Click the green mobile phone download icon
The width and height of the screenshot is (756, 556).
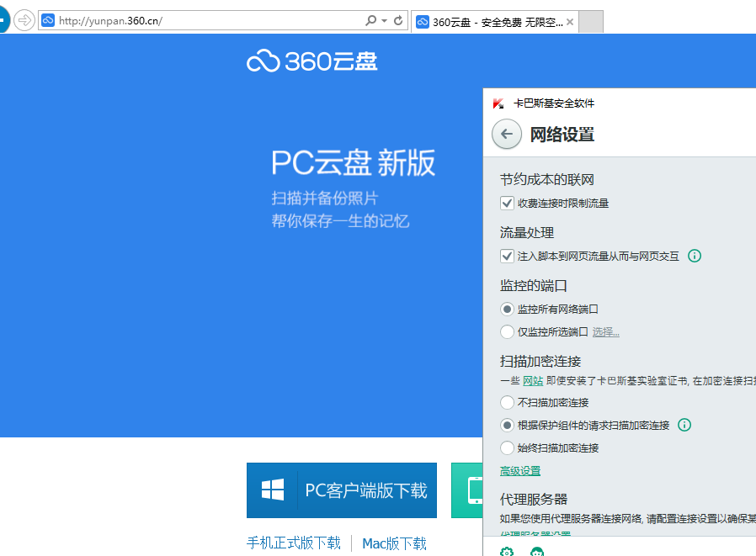click(475, 490)
